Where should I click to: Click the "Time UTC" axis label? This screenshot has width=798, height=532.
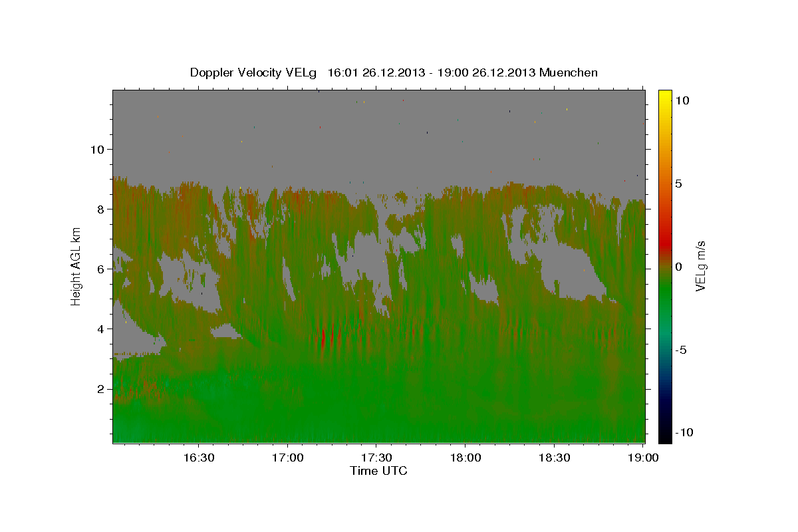click(x=378, y=471)
